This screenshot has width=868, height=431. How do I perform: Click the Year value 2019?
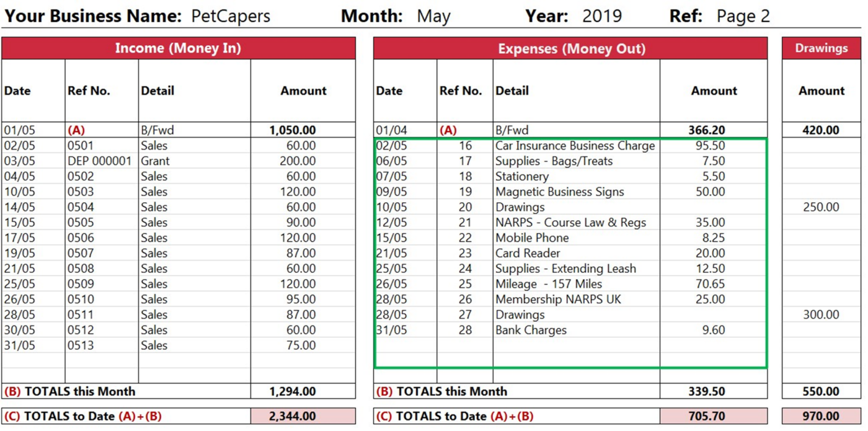point(601,16)
